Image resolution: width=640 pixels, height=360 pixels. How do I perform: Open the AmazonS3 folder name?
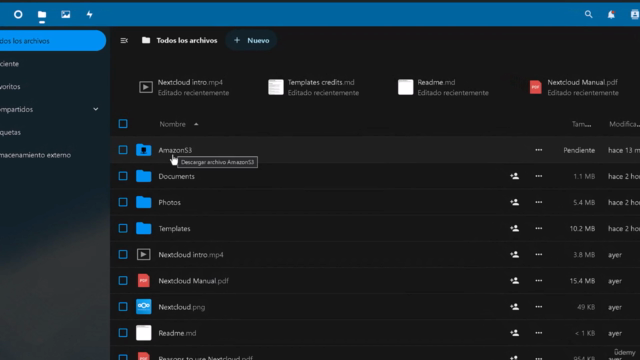tap(175, 150)
